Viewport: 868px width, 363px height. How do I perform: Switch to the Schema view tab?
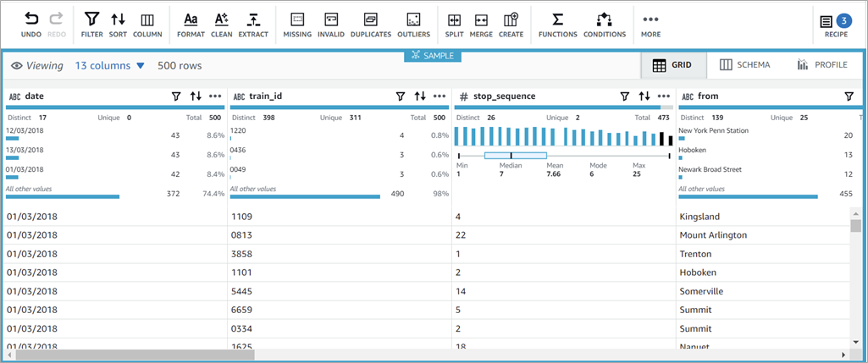(x=744, y=65)
